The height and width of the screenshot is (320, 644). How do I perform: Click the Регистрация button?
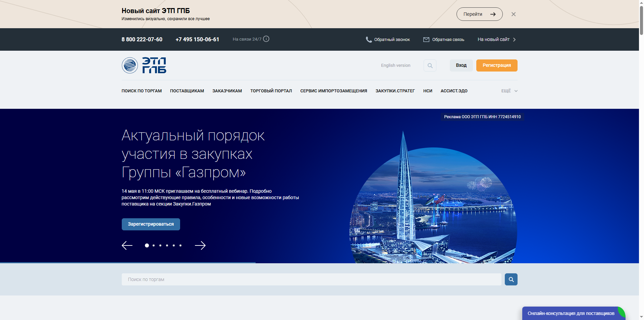(497, 65)
